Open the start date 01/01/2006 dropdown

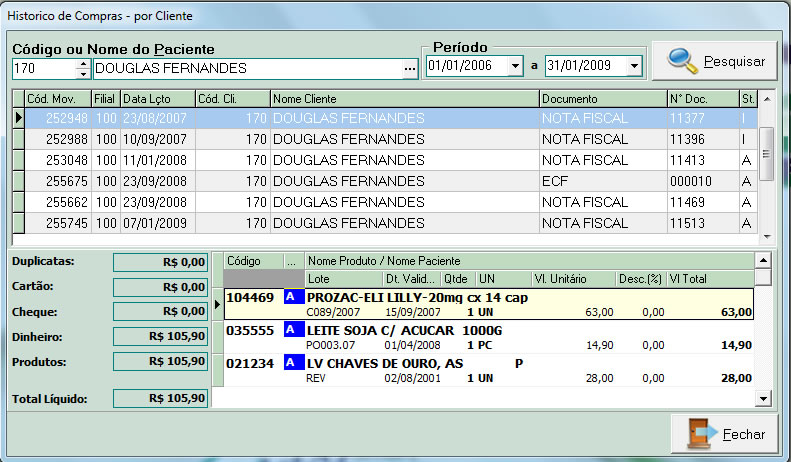tap(515, 66)
